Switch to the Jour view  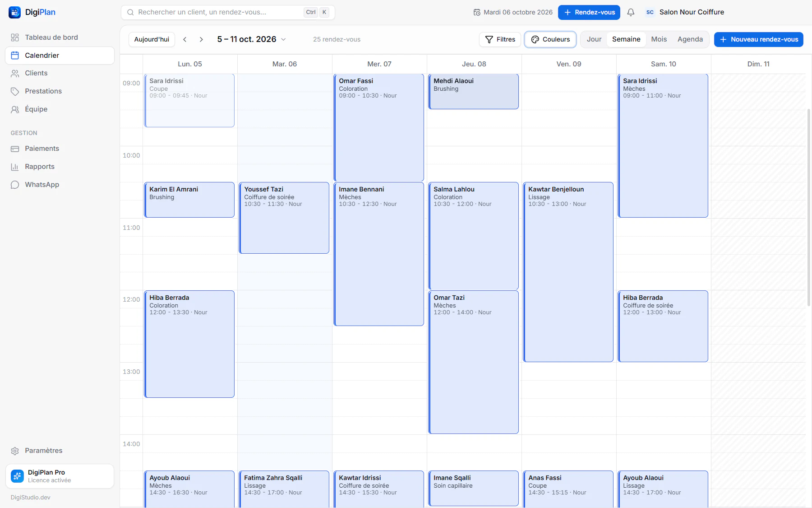click(594, 39)
